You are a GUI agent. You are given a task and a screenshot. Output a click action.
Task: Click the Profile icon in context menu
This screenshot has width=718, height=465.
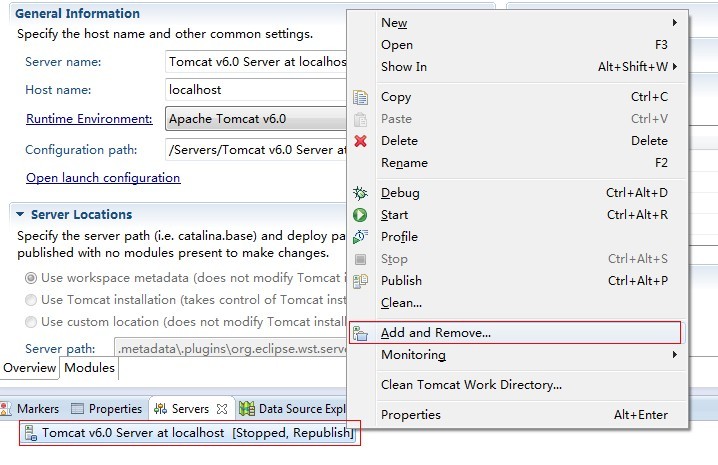(360, 237)
